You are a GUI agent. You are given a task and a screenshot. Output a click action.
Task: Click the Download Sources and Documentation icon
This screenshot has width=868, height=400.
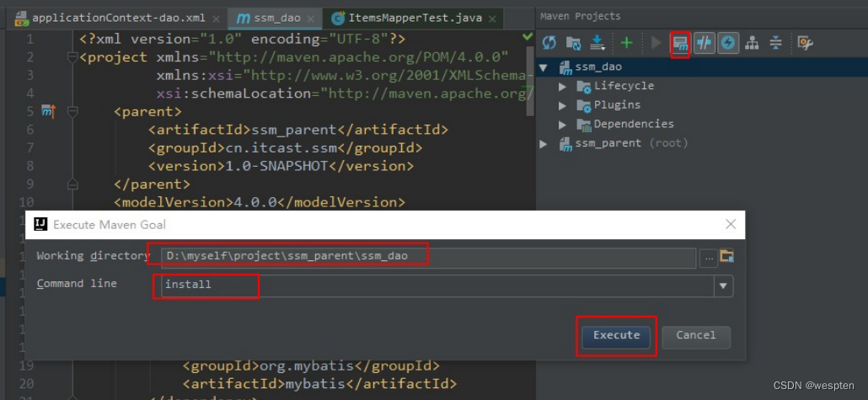click(597, 43)
